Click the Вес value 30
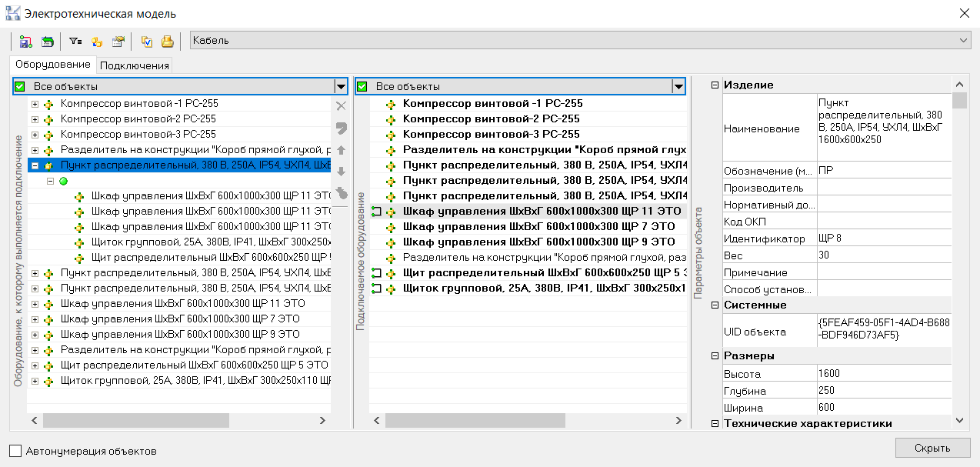 point(884,255)
